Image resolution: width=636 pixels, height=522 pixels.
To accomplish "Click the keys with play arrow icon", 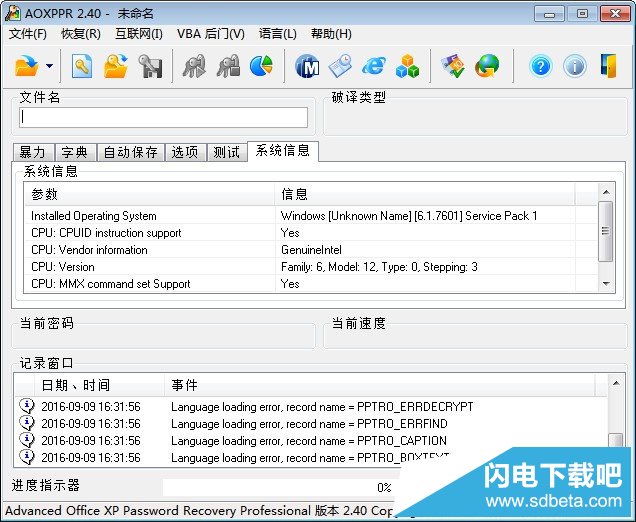I will (x=194, y=66).
